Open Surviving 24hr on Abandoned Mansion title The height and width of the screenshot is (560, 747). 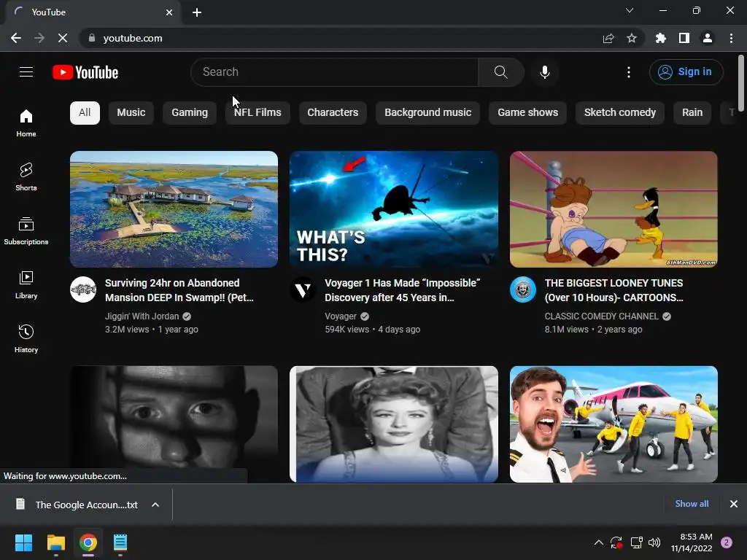[x=179, y=290]
